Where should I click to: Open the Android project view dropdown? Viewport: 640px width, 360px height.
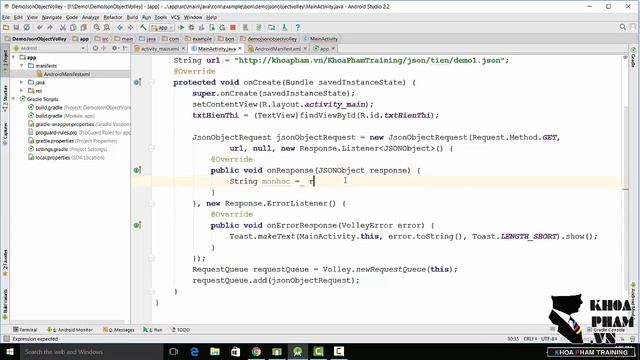pyautogui.click(x=49, y=48)
